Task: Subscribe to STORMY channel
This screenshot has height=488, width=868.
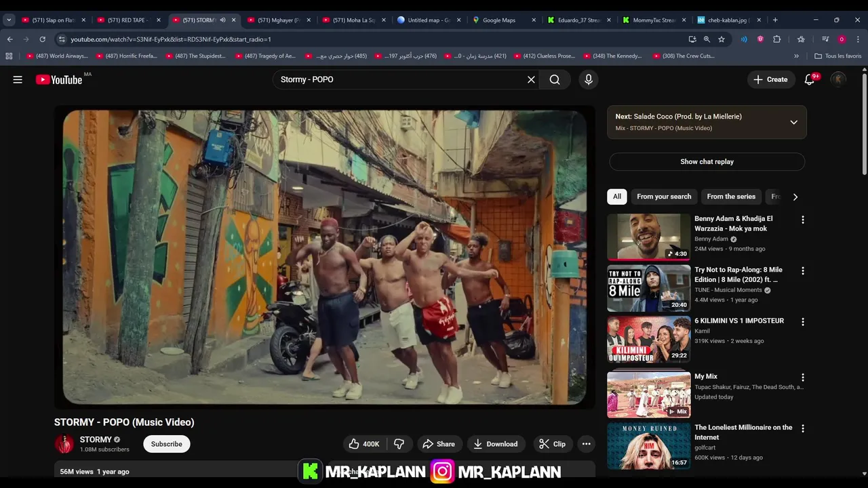Action: [166, 444]
